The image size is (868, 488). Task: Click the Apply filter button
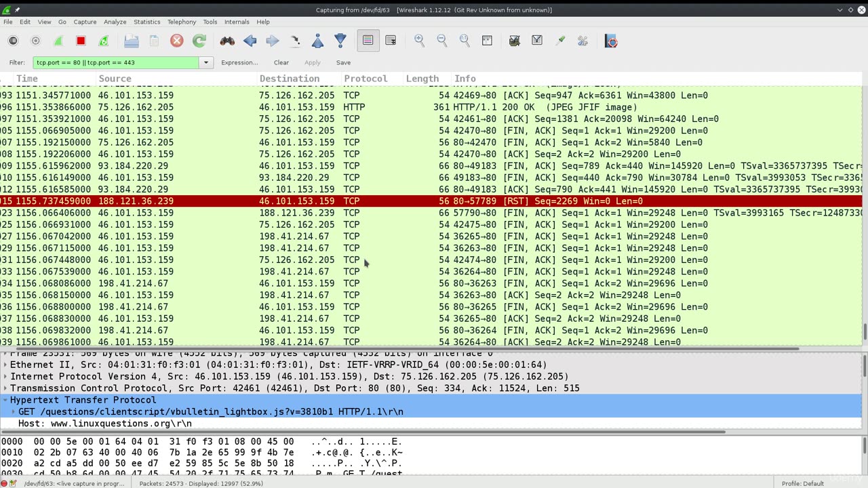tap(313, 62)
